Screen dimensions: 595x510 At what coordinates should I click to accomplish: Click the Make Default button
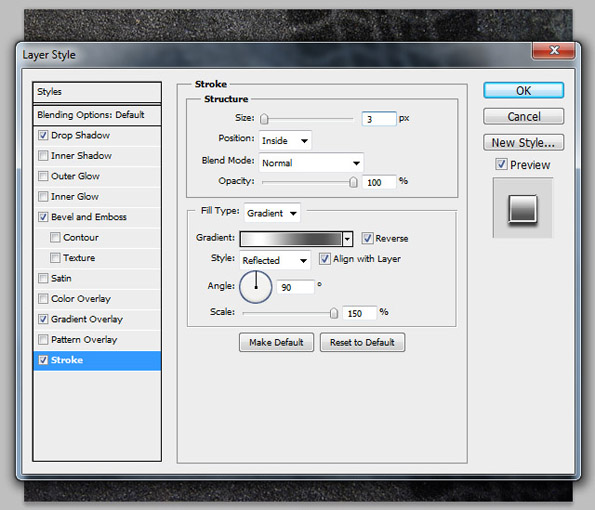(276, 342)
